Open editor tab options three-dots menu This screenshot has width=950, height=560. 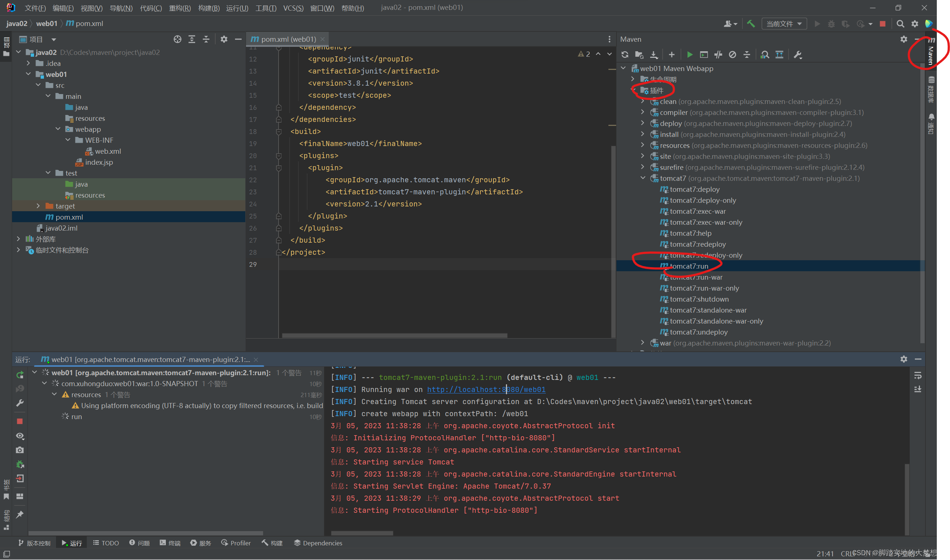[x=609, y=39]
